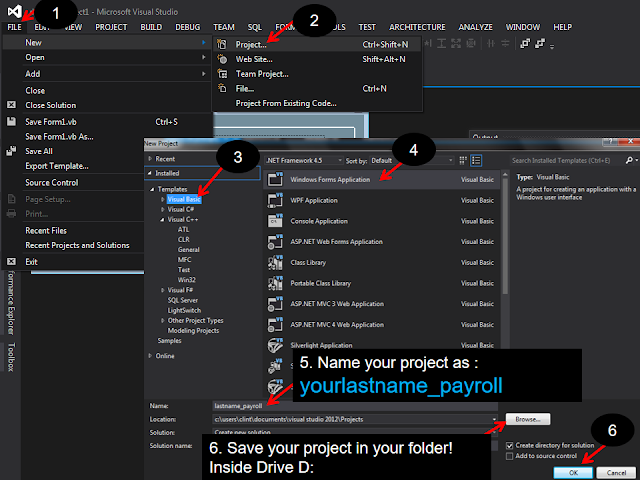Click the project Name input field
This screenshot has width=640, height=480.
coord(355,406)
